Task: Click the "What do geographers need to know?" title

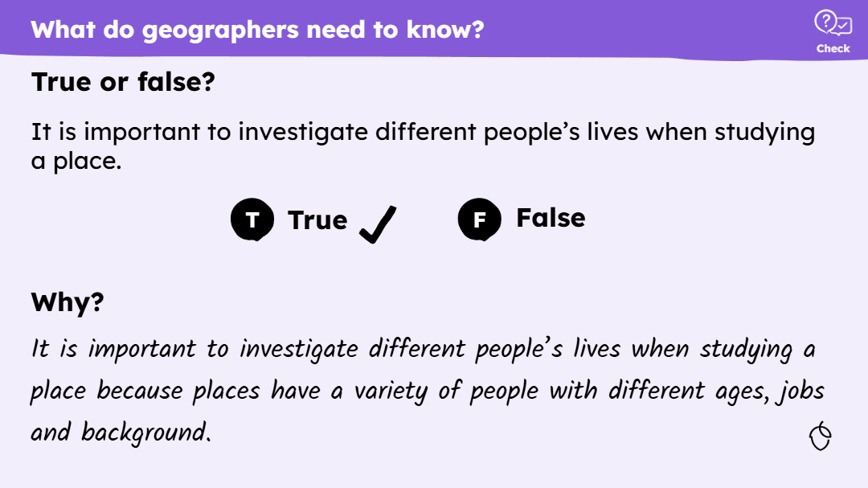Action: pos(257,30)
